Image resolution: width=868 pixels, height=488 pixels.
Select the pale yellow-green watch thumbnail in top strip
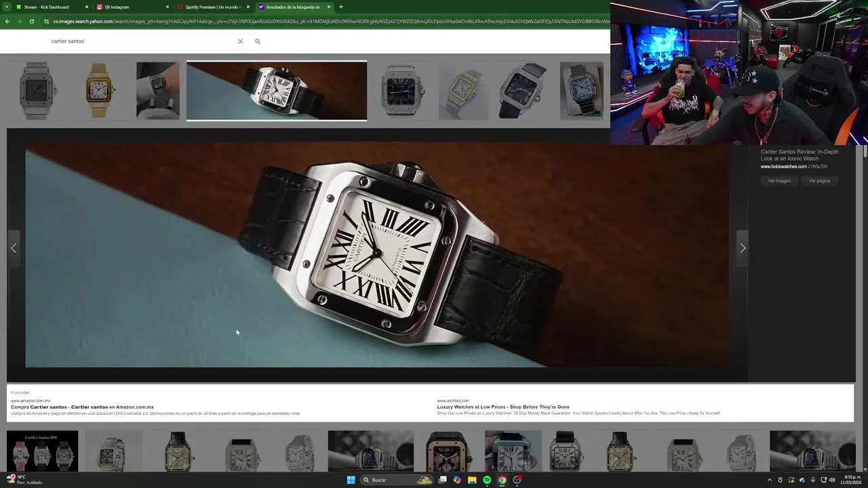pyautogui.click(x=463, y=91)
